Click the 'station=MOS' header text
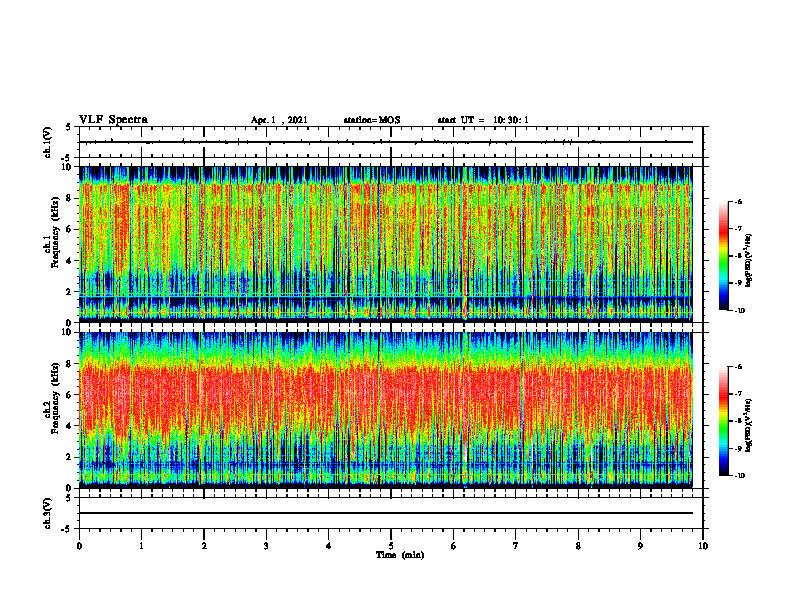This screenshot has width=792, height=612. 372,120
